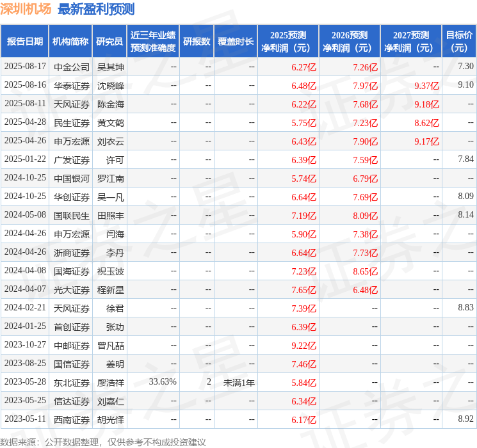
Task: Select the 2025-01-22 report date cell
Action: coord(25,159)
